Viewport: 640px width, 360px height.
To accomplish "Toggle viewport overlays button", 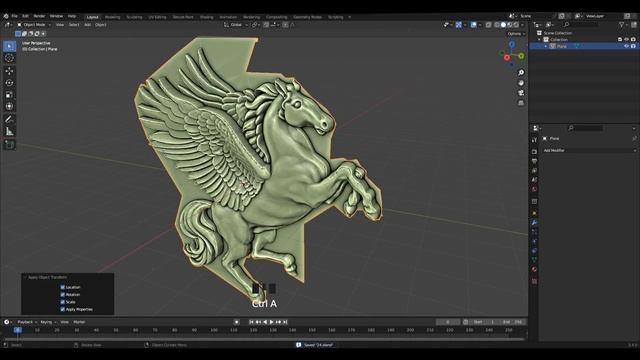I will 473,25.
